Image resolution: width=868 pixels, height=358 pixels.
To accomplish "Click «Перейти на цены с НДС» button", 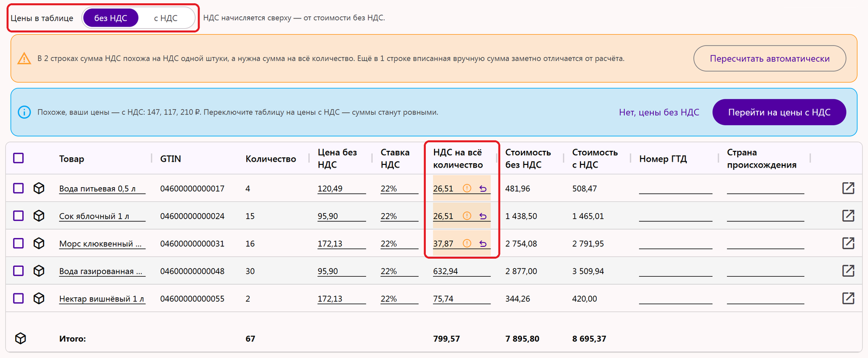I will pos(779,112).
